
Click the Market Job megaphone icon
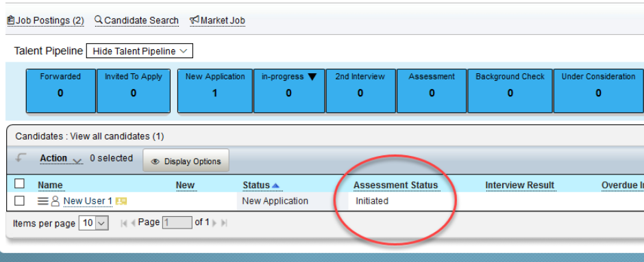point(195,20)
